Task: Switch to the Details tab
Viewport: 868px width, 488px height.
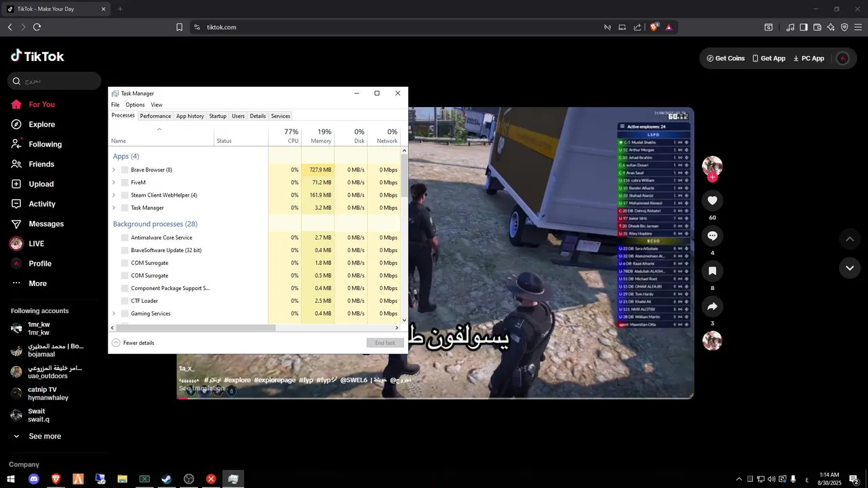Action: point(258,116)
